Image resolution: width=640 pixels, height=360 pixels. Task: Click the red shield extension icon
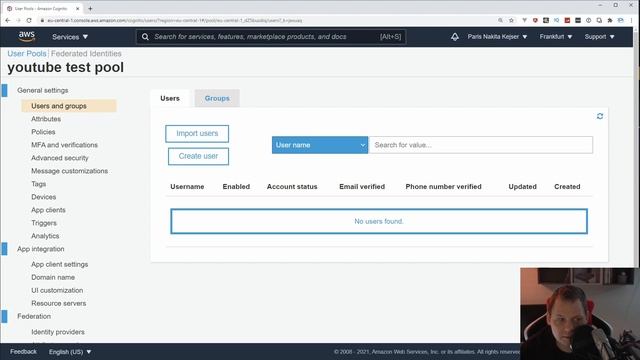pyautogui.click(x=535, y=20)
